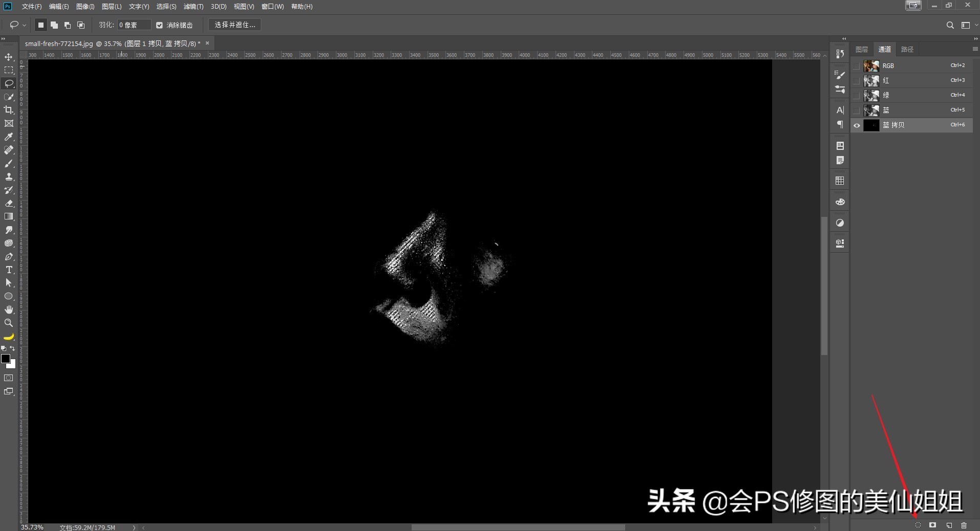
Task: Select the Brush tool
Action: point(9,164)
